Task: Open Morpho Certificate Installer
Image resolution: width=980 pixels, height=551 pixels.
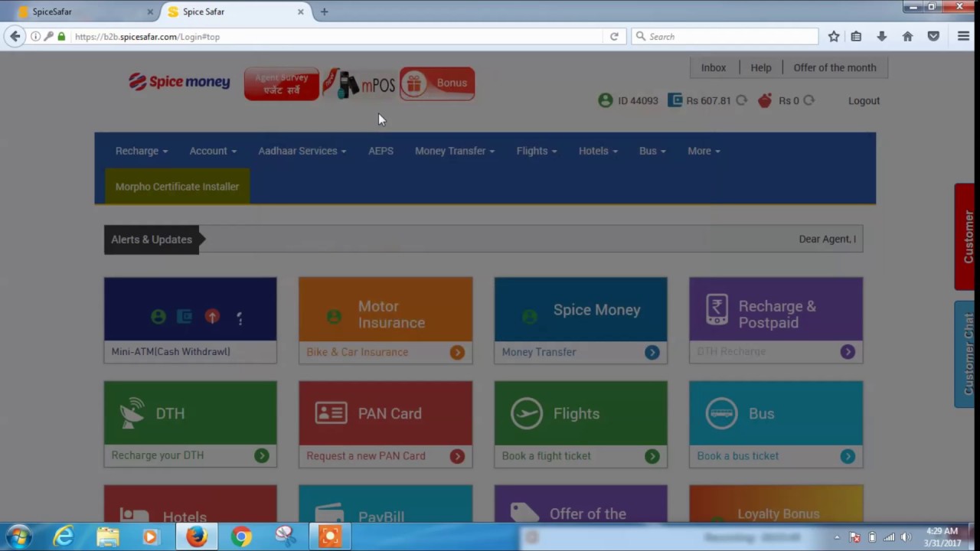Action: coord(177,187)
